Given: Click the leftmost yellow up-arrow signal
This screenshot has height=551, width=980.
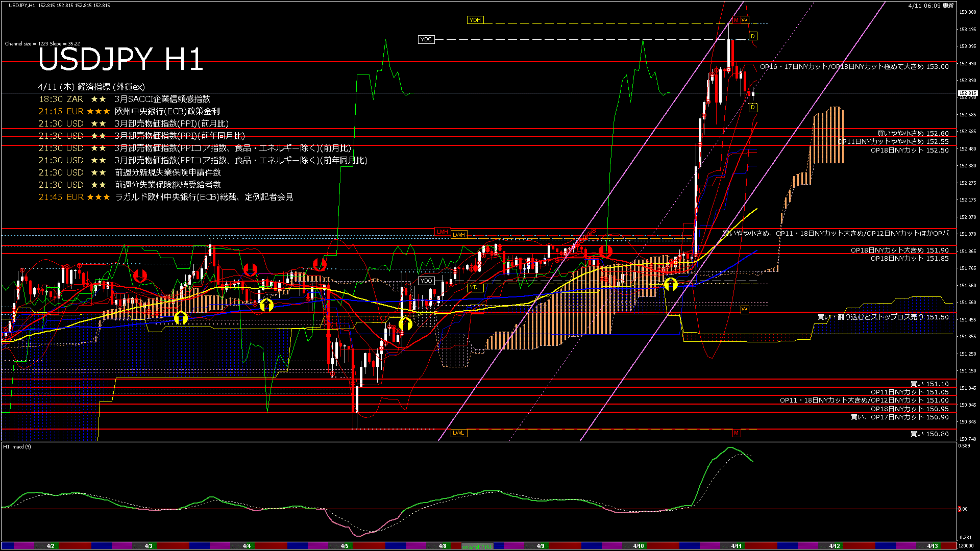Looking at the screenshot, I should 181,318.
